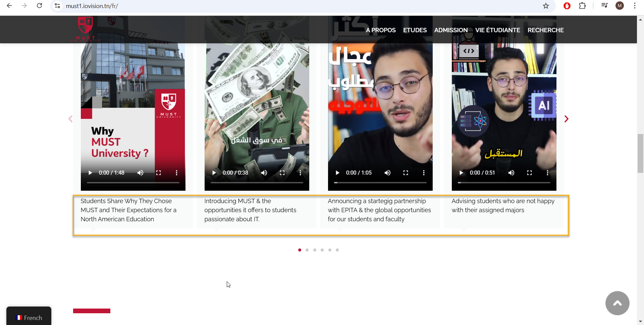Select the first carousel pagination dot
The image size is (644, 325).
300,250
